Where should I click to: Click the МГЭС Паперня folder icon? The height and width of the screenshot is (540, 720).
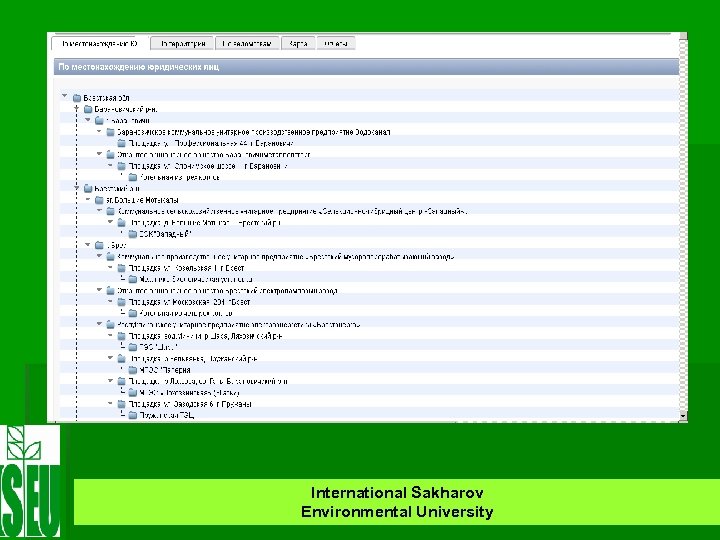coord(133,370)
